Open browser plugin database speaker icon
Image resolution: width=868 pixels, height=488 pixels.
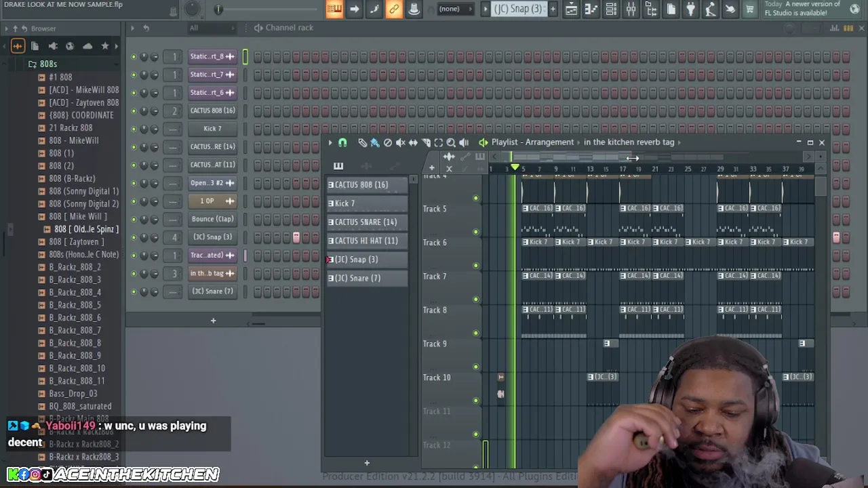point(52,46)
